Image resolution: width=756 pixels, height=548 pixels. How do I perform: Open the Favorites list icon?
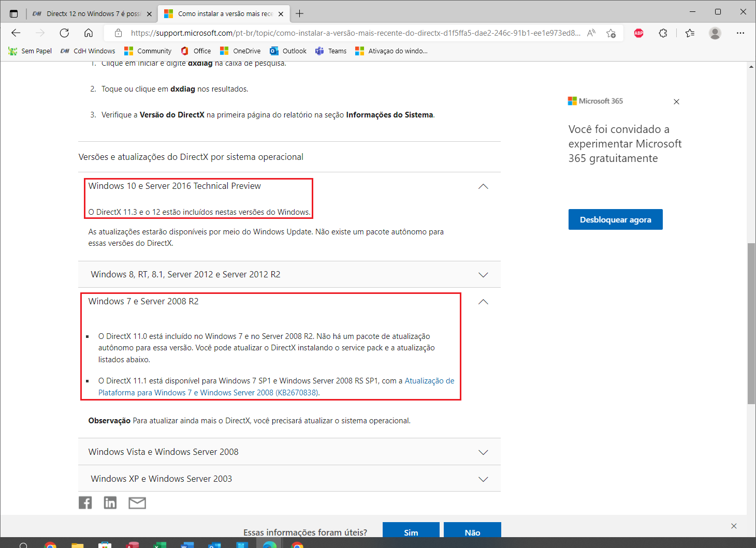(690, 33)
